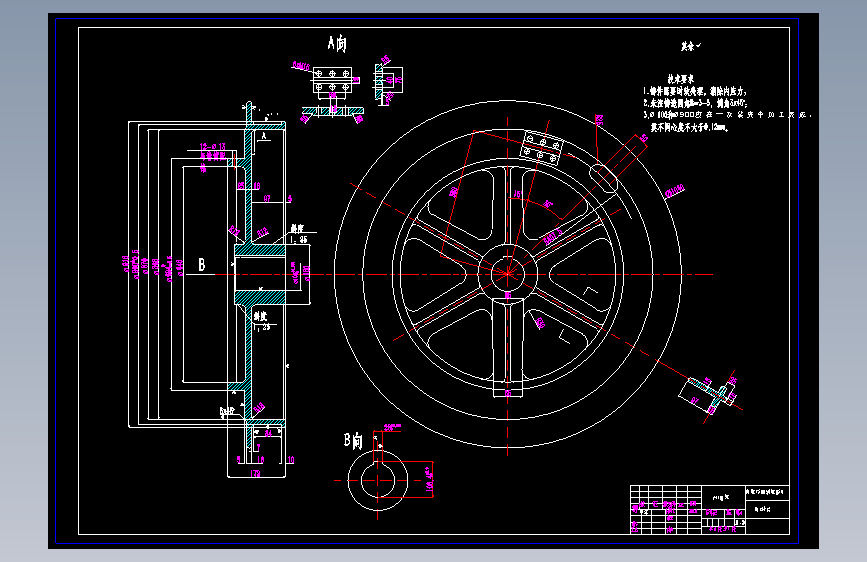
Task: Select the title block table
Action: [710, 509]
